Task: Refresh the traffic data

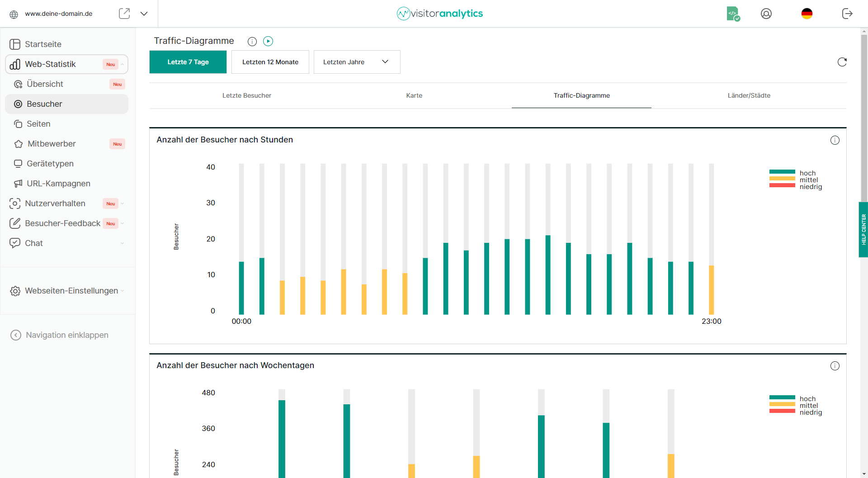Action: point(842,62)
